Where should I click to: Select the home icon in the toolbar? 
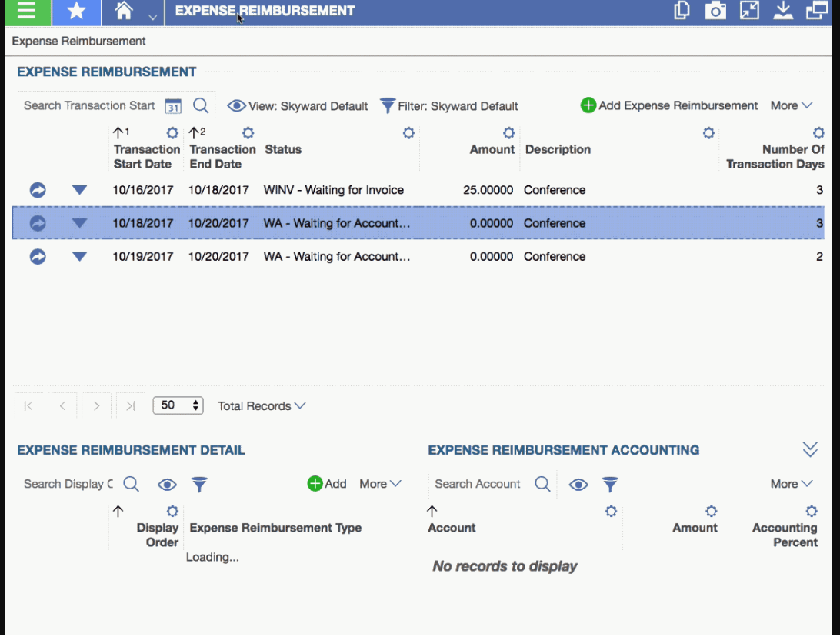pyautogui.click(x=128, y=12)
